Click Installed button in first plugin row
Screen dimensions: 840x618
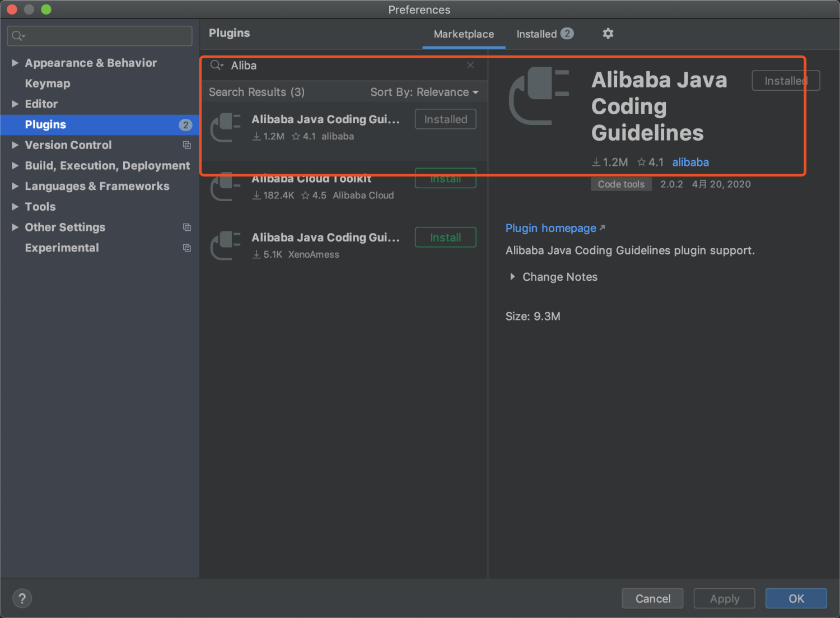[x=446, y=119]
